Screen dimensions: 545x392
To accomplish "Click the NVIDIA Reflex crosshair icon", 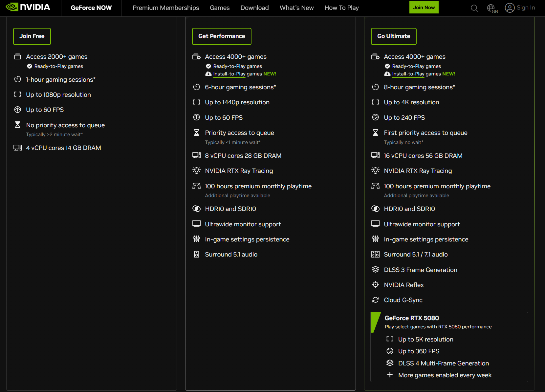I will pyautogui.click(x=376, y=285).
